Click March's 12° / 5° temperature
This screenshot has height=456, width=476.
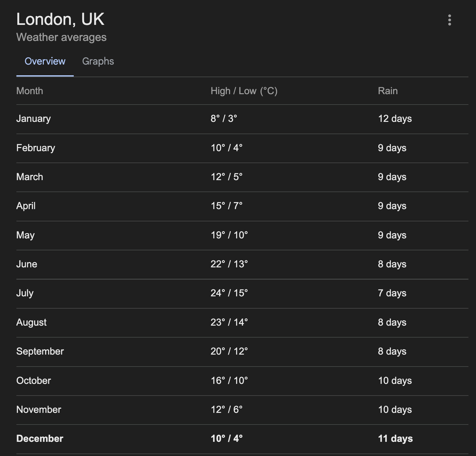tap(227, 177)
